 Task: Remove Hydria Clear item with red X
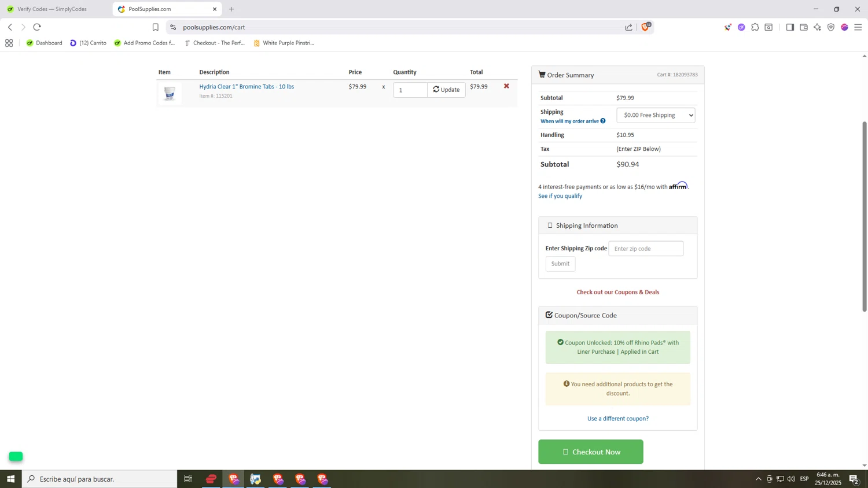click(506, 86)
